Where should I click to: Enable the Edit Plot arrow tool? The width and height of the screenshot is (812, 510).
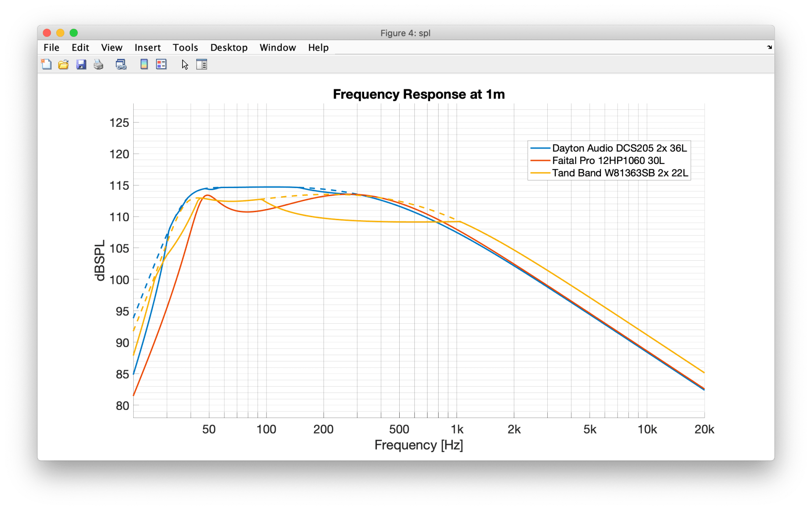pos(185,65)
